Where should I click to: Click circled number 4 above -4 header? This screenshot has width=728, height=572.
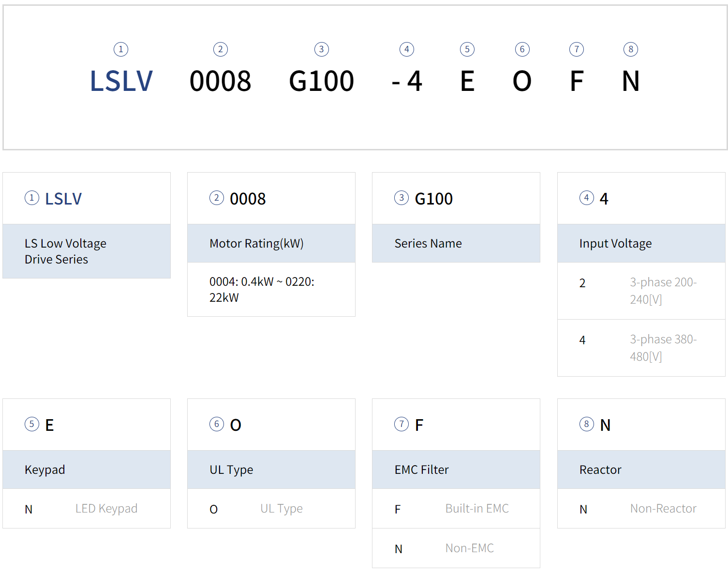407,49
